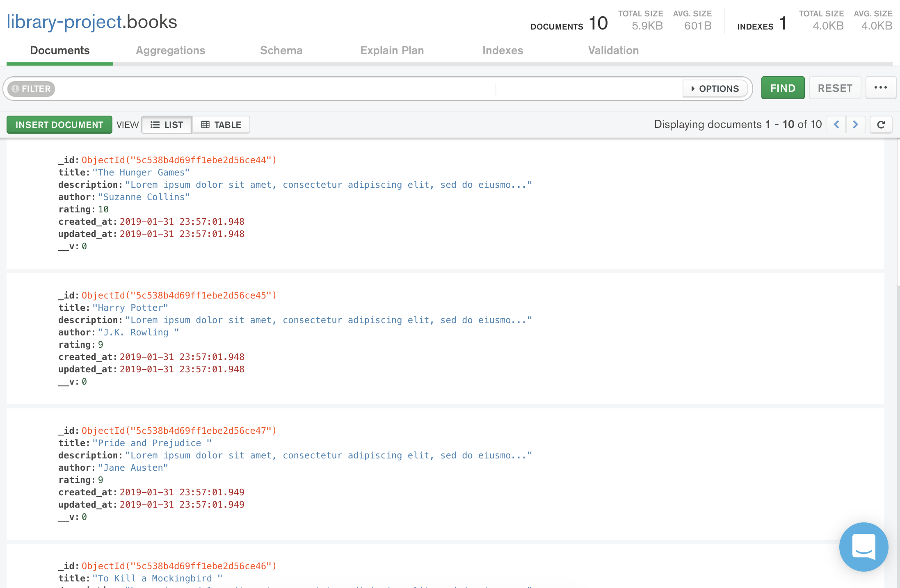Click the Reset query button

[835, 88]
